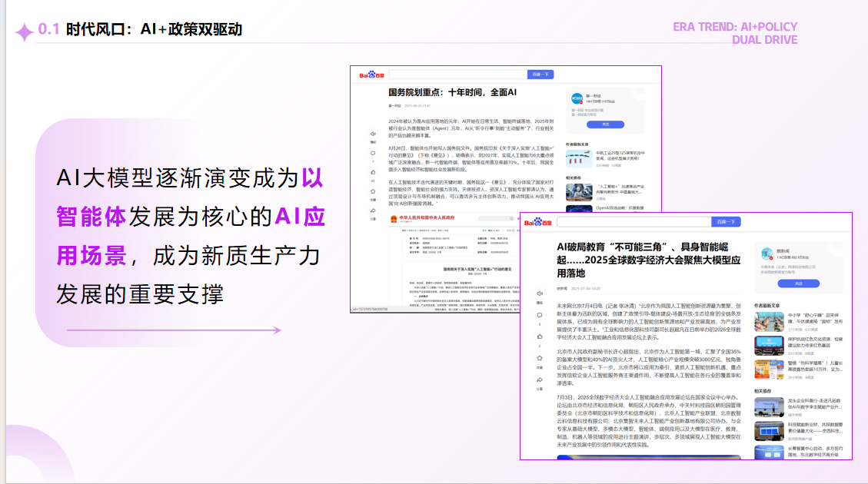Click the Baidu logo above the AI破局教育 article

click(538, 222)
